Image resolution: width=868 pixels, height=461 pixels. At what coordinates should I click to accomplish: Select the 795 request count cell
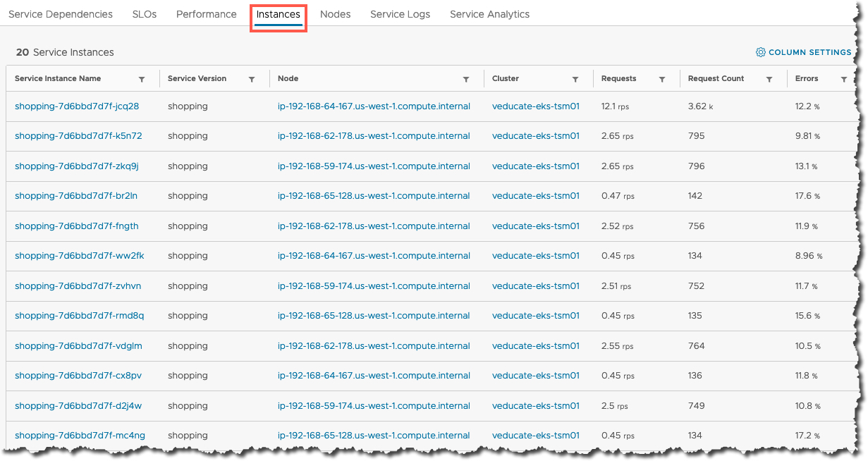696,136
